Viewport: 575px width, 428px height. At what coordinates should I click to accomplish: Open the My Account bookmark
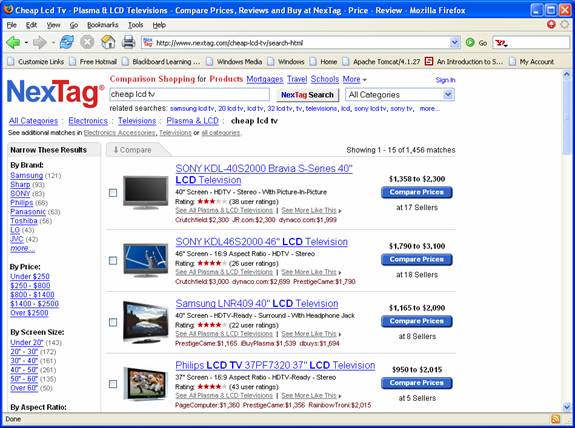coord(532,62)
